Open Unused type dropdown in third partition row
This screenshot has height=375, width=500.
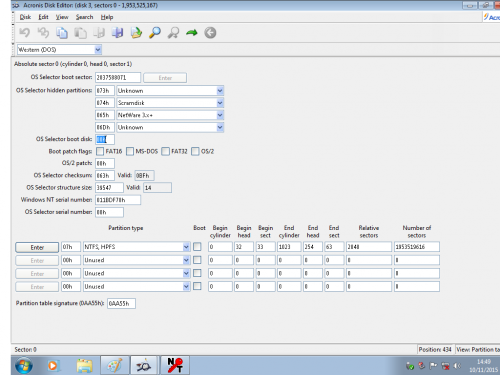[186, 273]
